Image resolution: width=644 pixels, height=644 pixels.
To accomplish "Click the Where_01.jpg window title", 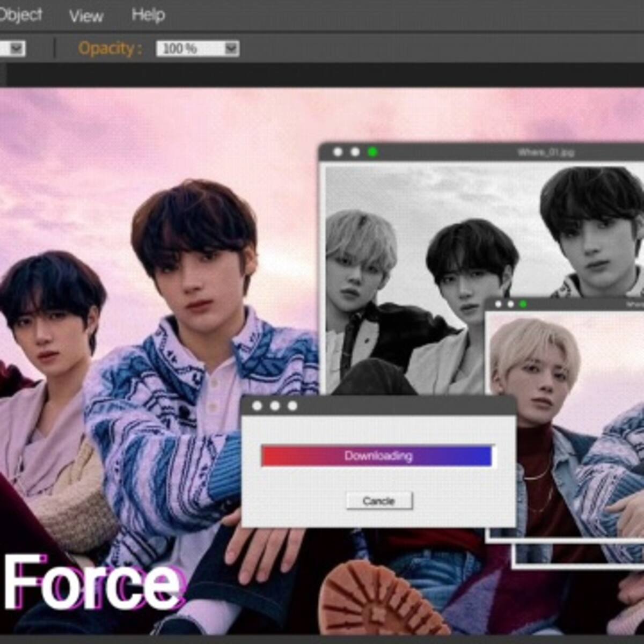I will coord(545,152).
